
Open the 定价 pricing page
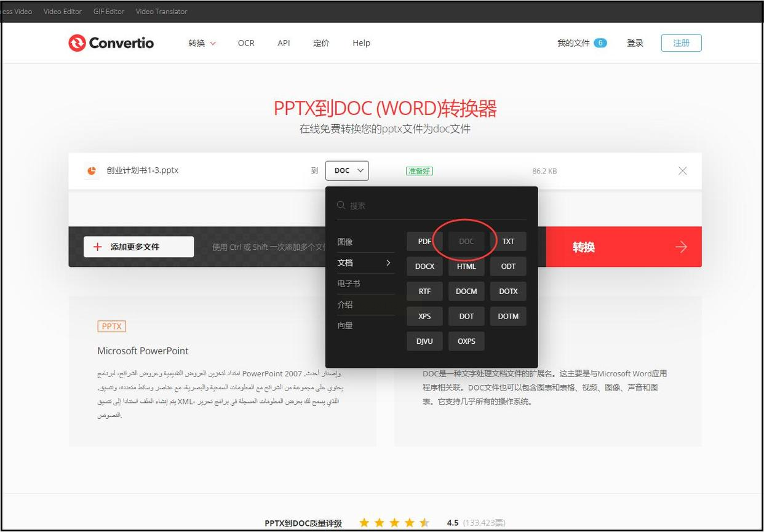321,43
